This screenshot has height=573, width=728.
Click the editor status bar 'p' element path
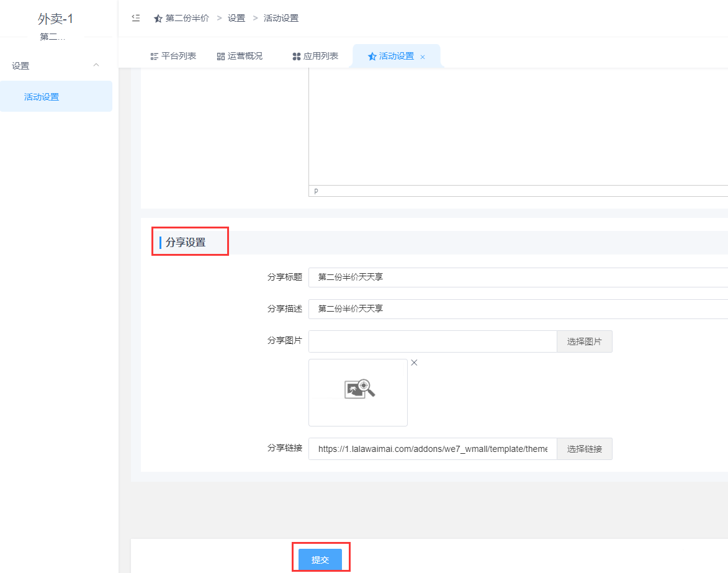pyautogui.click(x=316, y=191)
